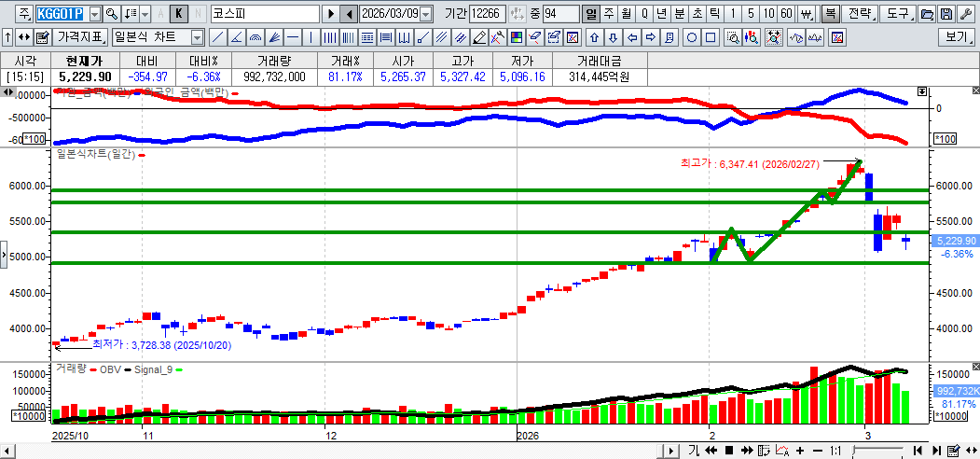Click the 보기 view button
Image resolution: width=980 pixels, height=459 pixels.
pyautogui.click(x=958, y=37)
